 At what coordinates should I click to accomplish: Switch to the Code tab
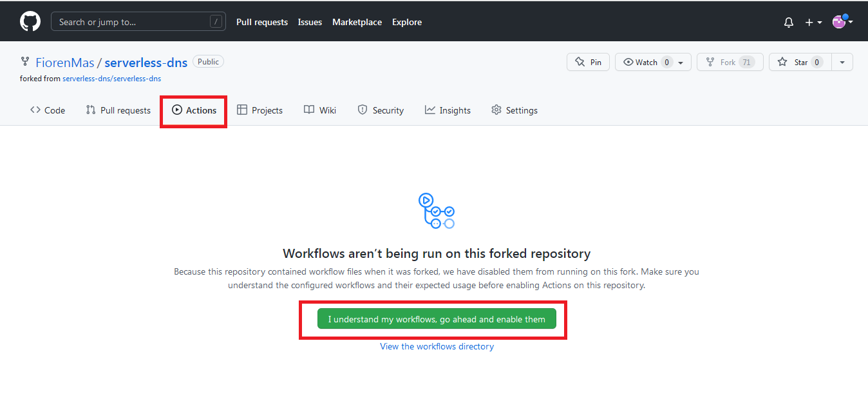pyautogui.click(x=48, y=110)
